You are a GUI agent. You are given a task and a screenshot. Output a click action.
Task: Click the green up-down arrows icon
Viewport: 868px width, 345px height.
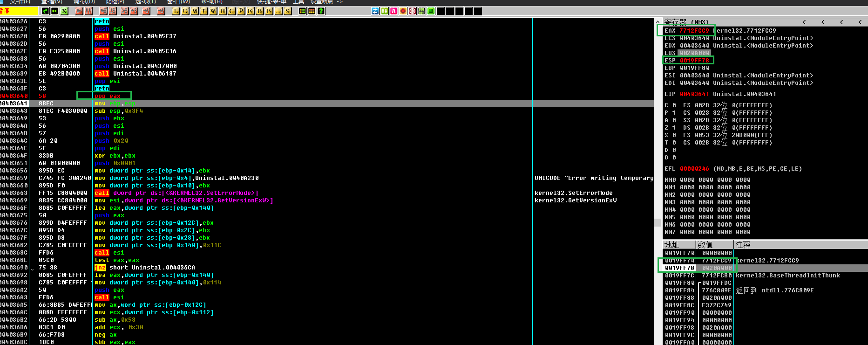[x=384, y=11]
